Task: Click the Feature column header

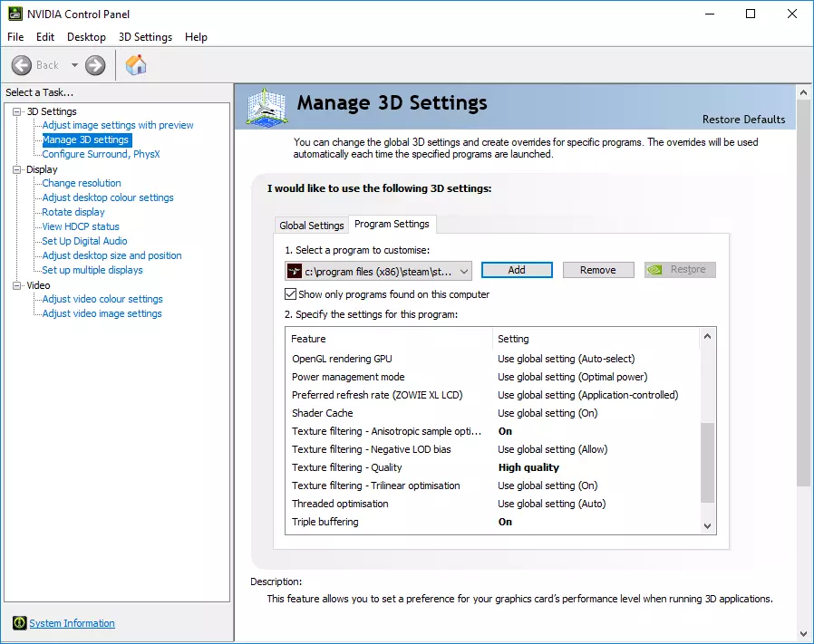Action: click(389, 339)
